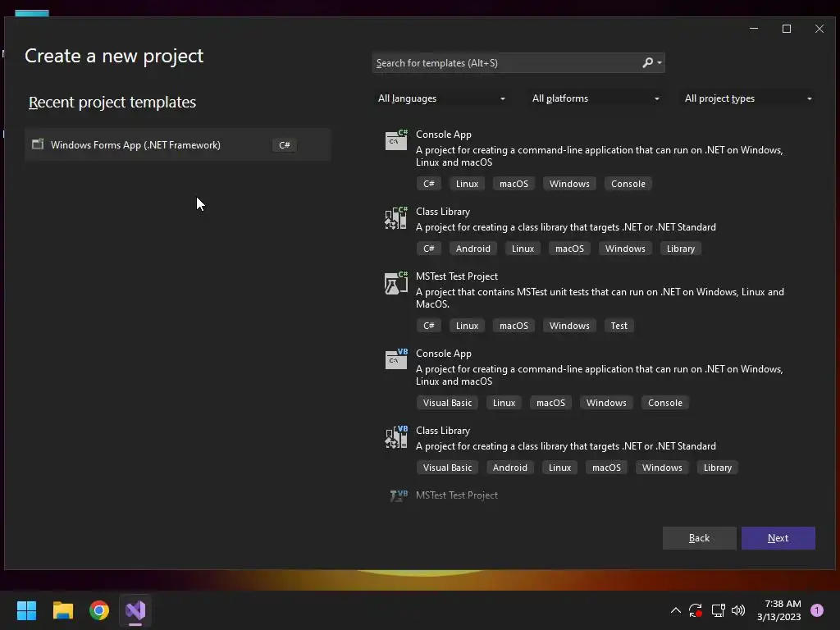Click the Visual Basic tag under VB Console App
840x630 pixels.
[x=447, y=403]
